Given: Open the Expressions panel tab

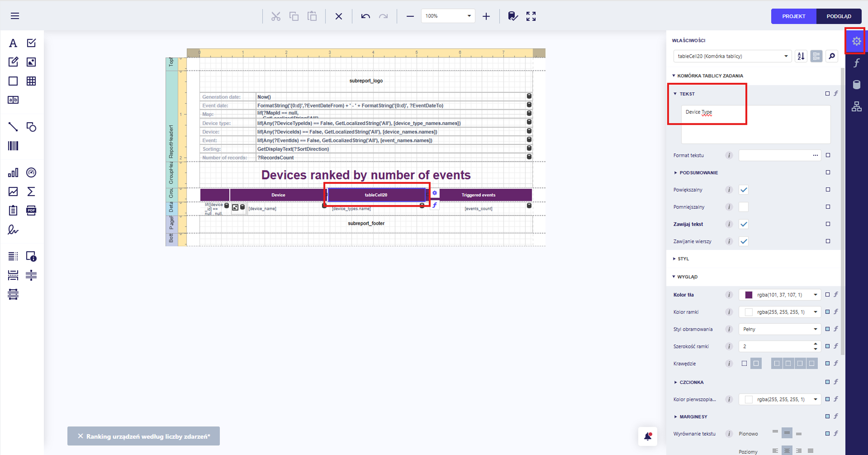Looking at the screenshot, I should (856, 63).
